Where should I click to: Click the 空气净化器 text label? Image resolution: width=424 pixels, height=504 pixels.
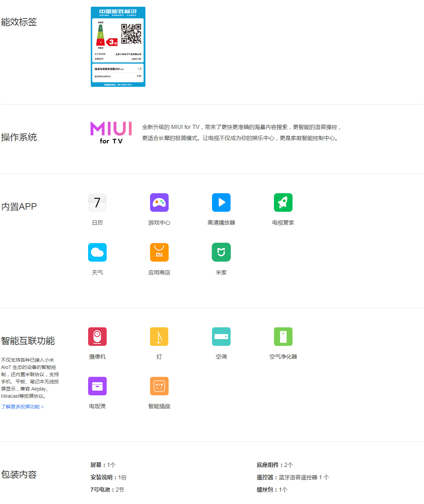[283, 357]
